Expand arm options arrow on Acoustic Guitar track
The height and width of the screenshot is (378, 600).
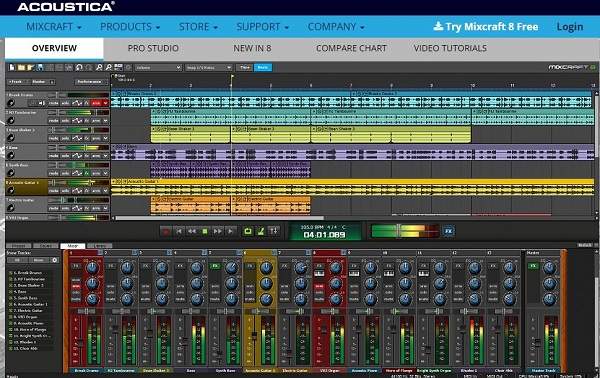pyautogui.click(x=105, y=191)
